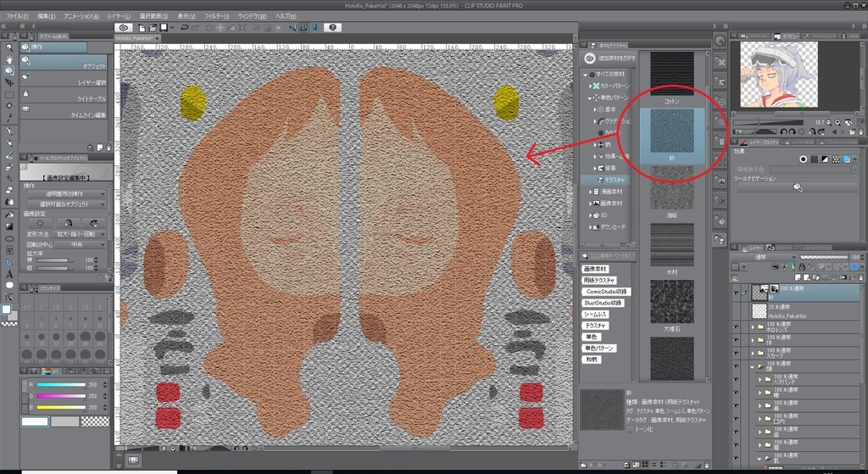Viewport: 868px width, 474px height.
Task: Delete the selected material
Action: pyautogui.click(x=706, y=466)
